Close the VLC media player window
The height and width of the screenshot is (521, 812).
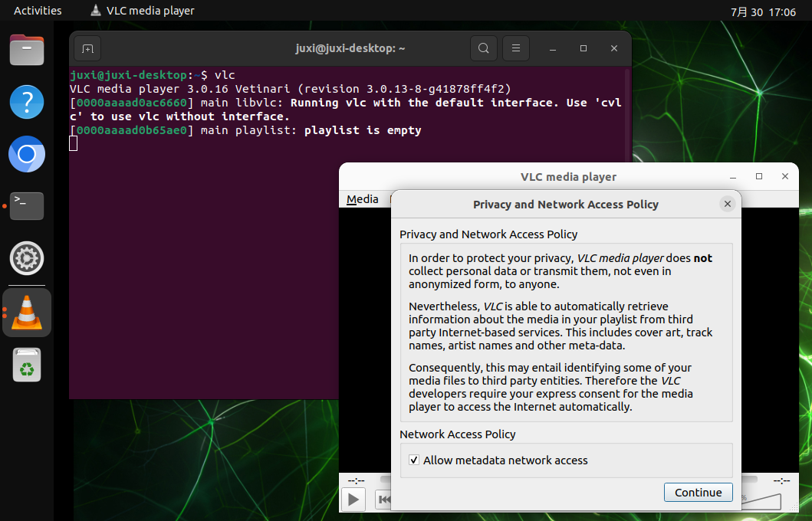[785, 176]
